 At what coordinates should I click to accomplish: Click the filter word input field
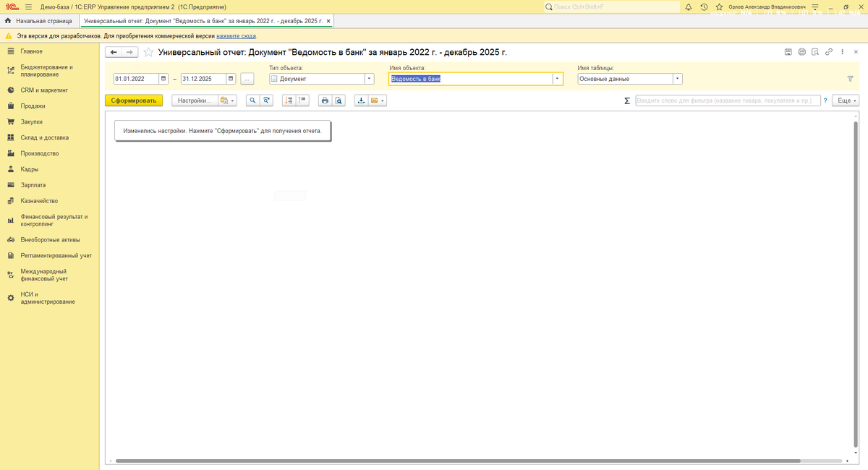[728, 101]
